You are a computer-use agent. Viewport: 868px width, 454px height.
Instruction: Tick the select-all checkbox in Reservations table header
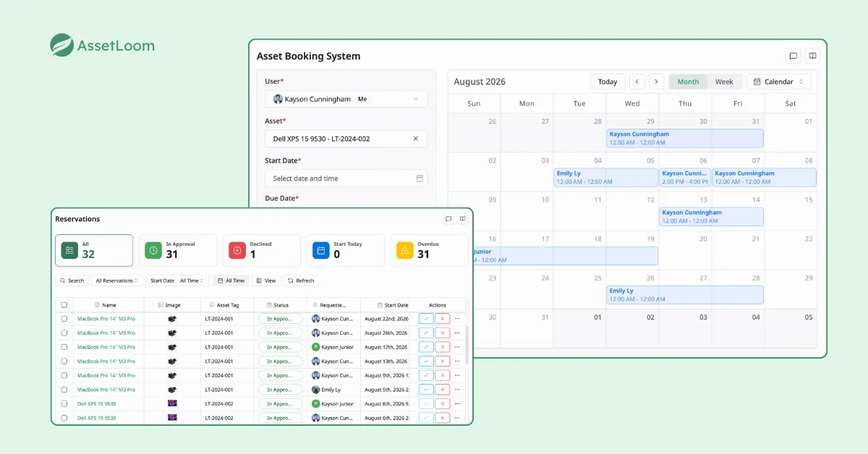[64, 305]
